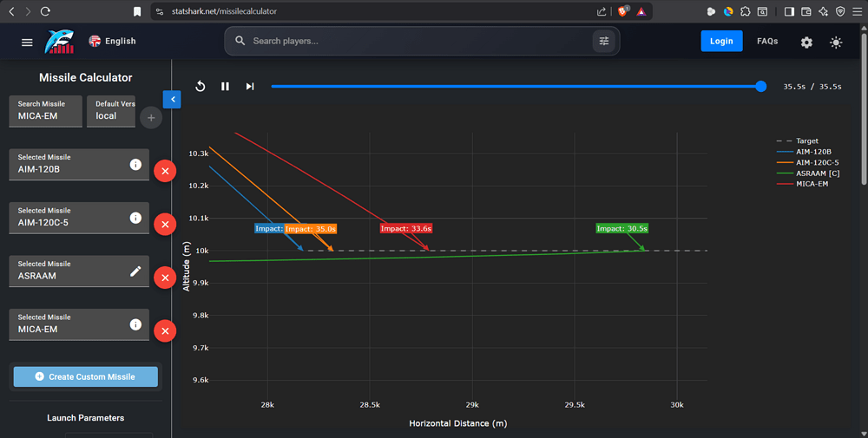Image resolution: width=868 pixels, height=438 pixels.
Task: Click the statshark.net URL address bar
Action: tap(224, 11)
